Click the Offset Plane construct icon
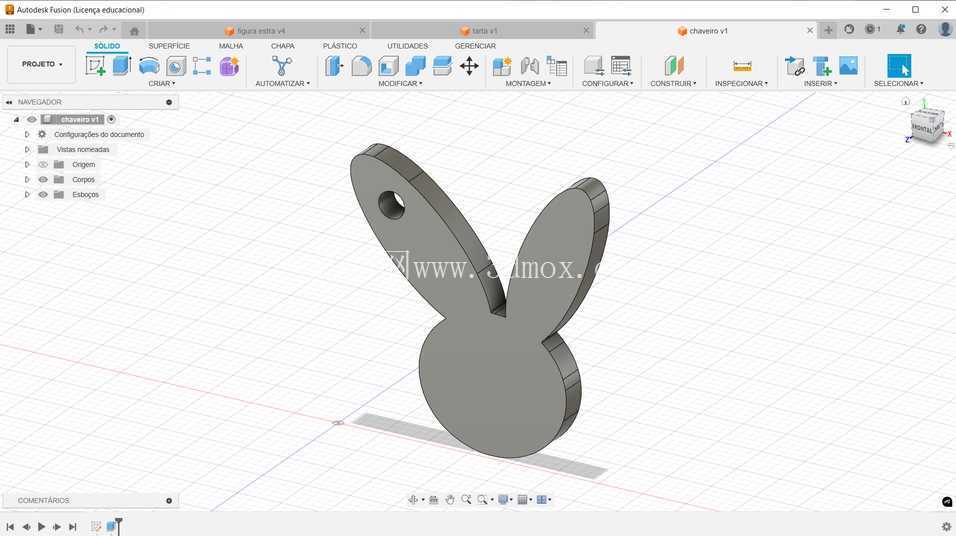The image size is (956, 536). click(x=674, y=66)
